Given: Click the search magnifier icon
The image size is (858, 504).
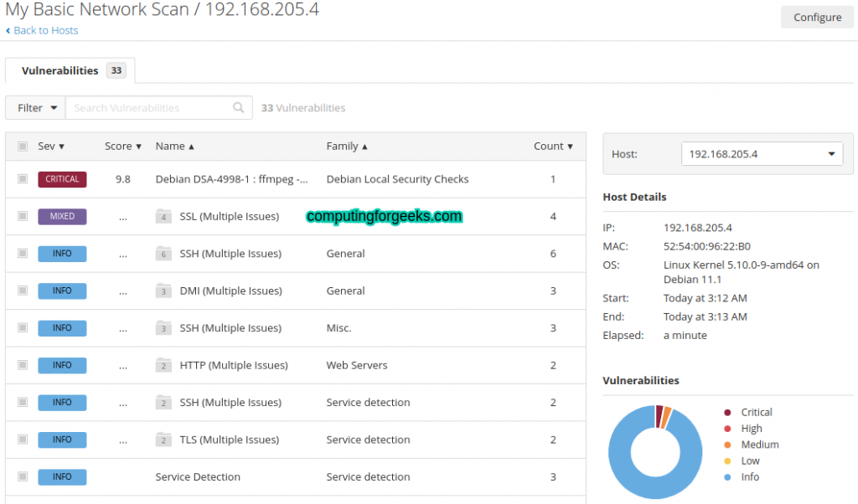Looking at the screenshot, I should coord(239,108).
